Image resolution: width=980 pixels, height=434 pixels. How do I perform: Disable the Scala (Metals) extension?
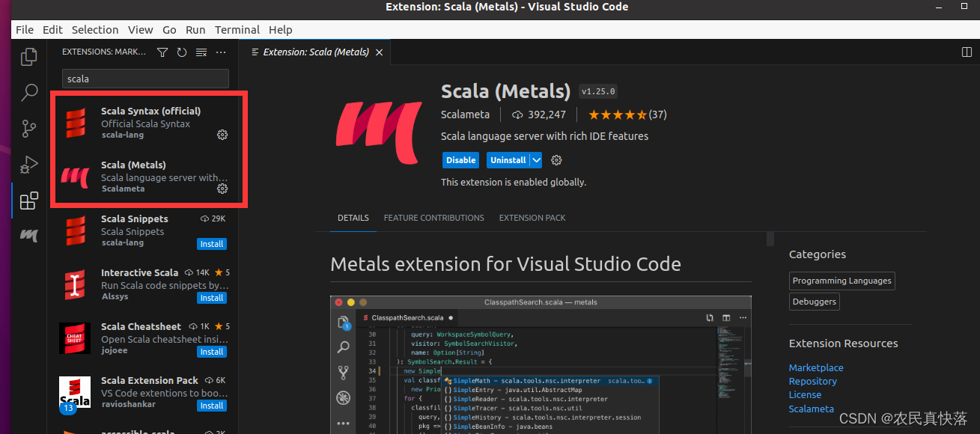click(460, 160)
